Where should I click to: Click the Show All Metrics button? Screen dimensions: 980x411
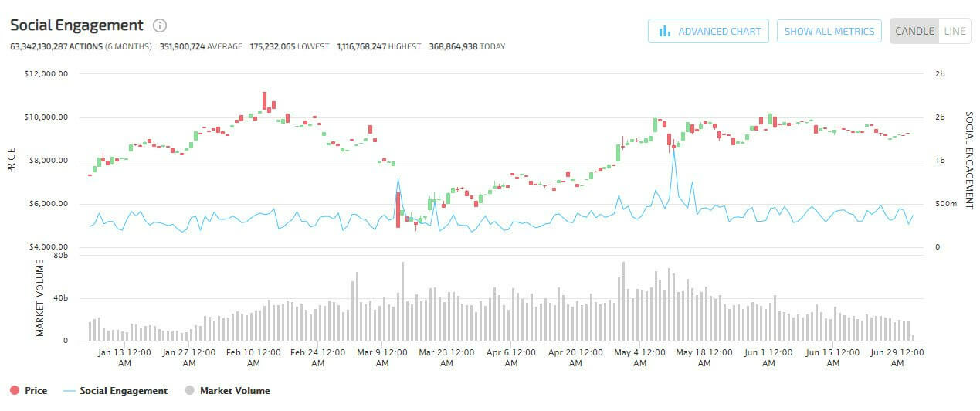pos(829,31)
